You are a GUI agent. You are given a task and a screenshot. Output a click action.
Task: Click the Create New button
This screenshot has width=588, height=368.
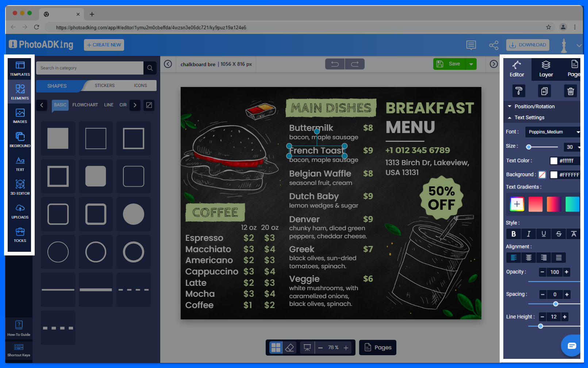(x=104, y=45)
